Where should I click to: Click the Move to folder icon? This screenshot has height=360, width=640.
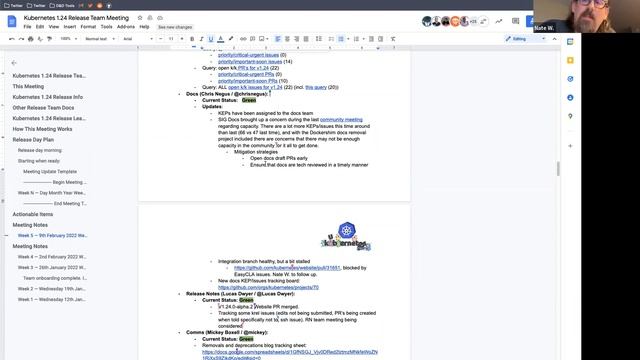point(150,18)
